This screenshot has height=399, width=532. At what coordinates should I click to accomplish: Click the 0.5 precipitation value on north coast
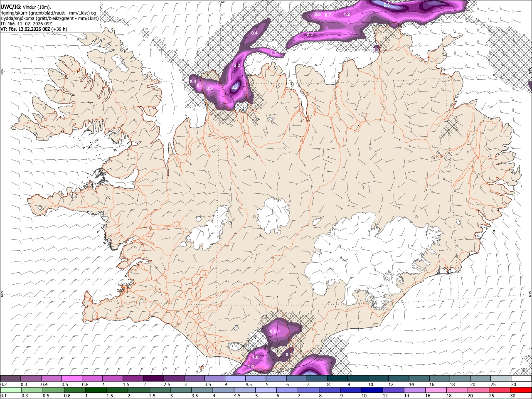click(x=209, y=88)
